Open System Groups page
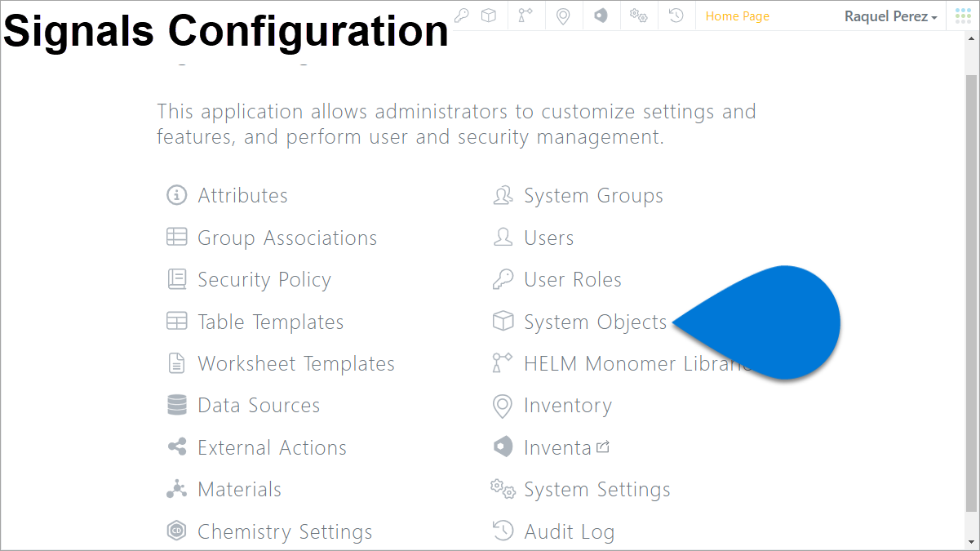Screen dimensions: 980x551 (x=593, y=196)
